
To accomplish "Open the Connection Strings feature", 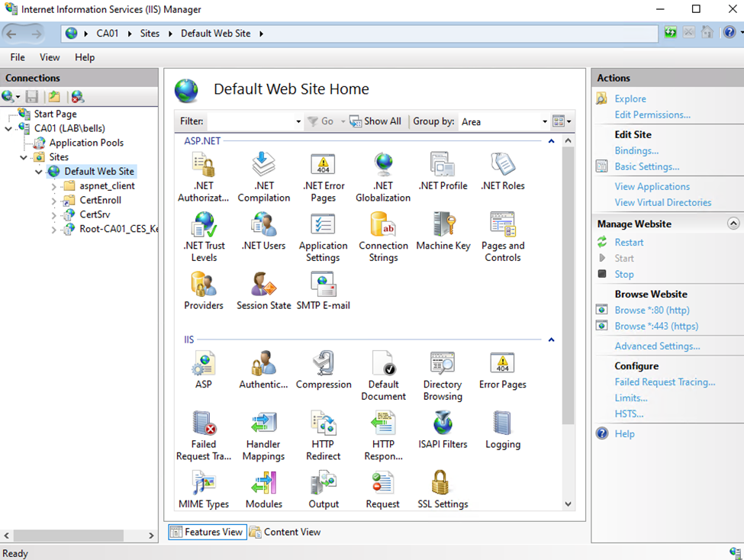I will (x=383, y=231).
